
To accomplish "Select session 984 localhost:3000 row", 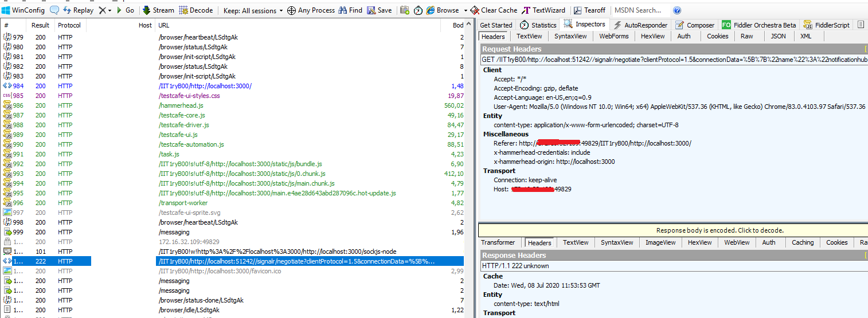I will (x=233, y=86).
